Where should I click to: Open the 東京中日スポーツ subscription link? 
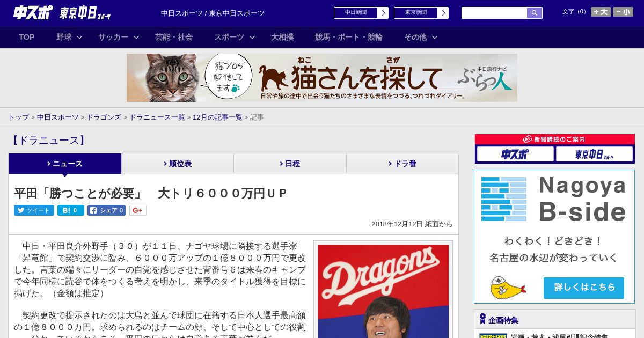pyautogui.click(x=594, y=155)
